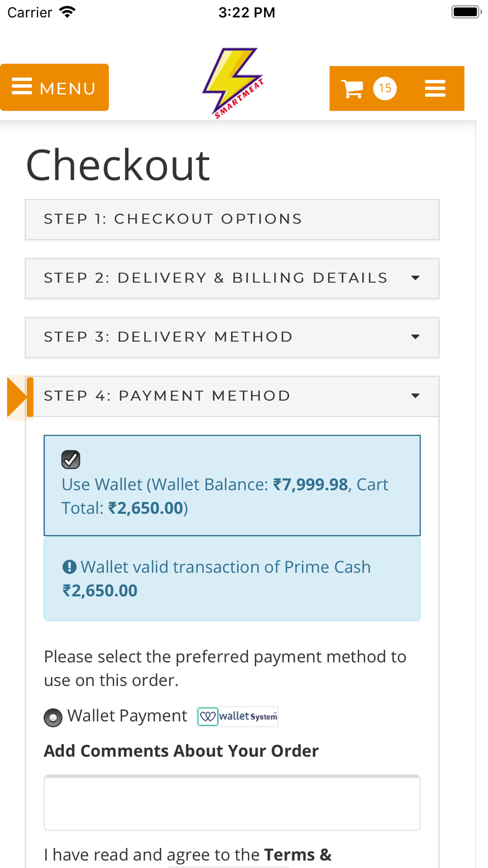Expand Step 2 dropdown arrow
Viewport: 488px width, 868px height.
[x=415, y=278]
